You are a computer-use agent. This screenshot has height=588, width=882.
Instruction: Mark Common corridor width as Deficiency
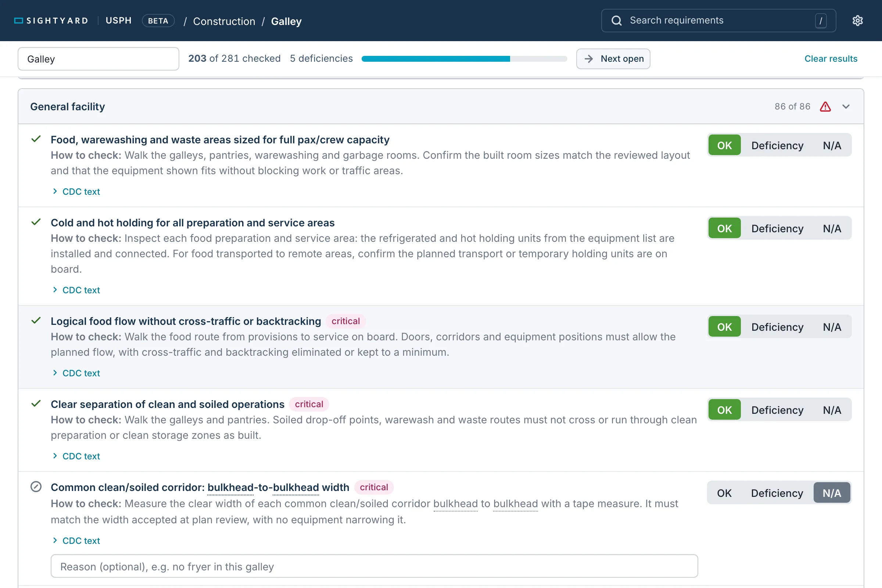click(777, 493)
